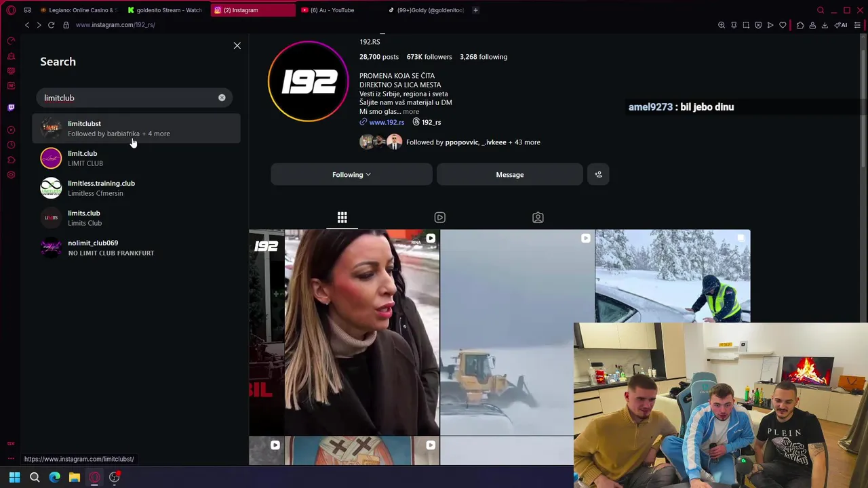
Task: Open the extensions cube icon
Action: coord(800,25)
